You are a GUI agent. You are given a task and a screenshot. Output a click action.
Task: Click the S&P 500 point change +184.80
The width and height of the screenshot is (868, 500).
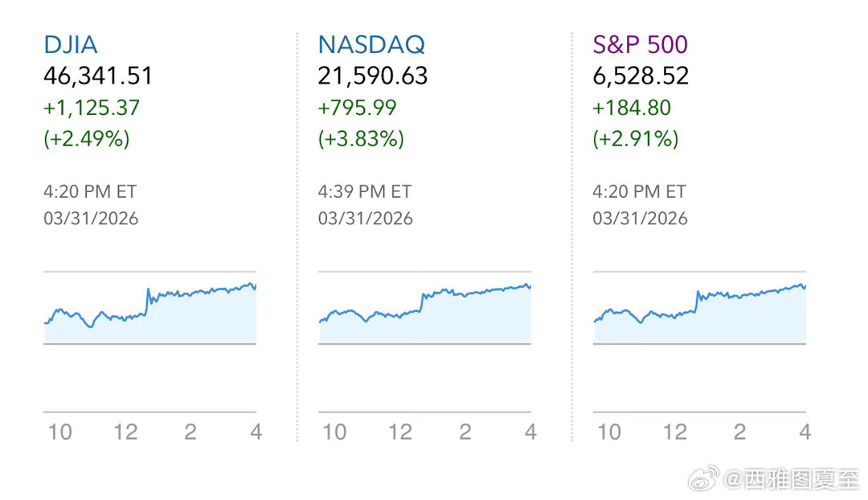[x=632, y=108]
